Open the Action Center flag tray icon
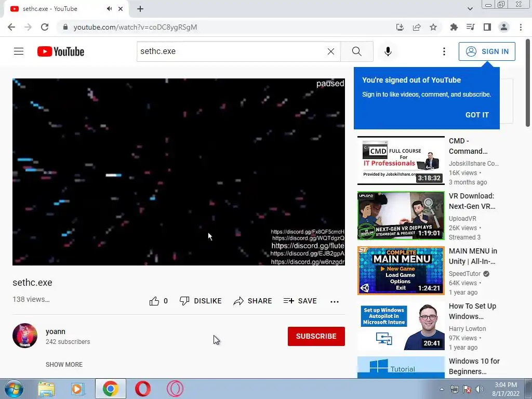 tap(467, 389)
